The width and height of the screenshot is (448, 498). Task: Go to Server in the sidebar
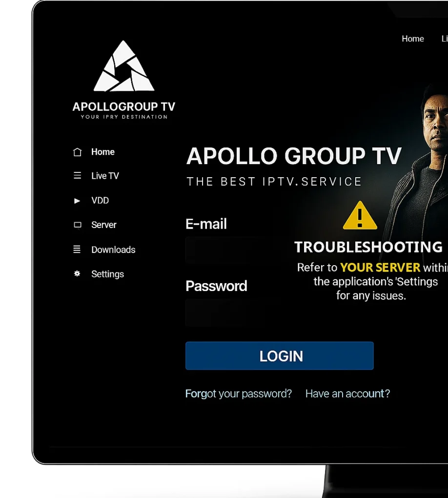click(104, 225)
